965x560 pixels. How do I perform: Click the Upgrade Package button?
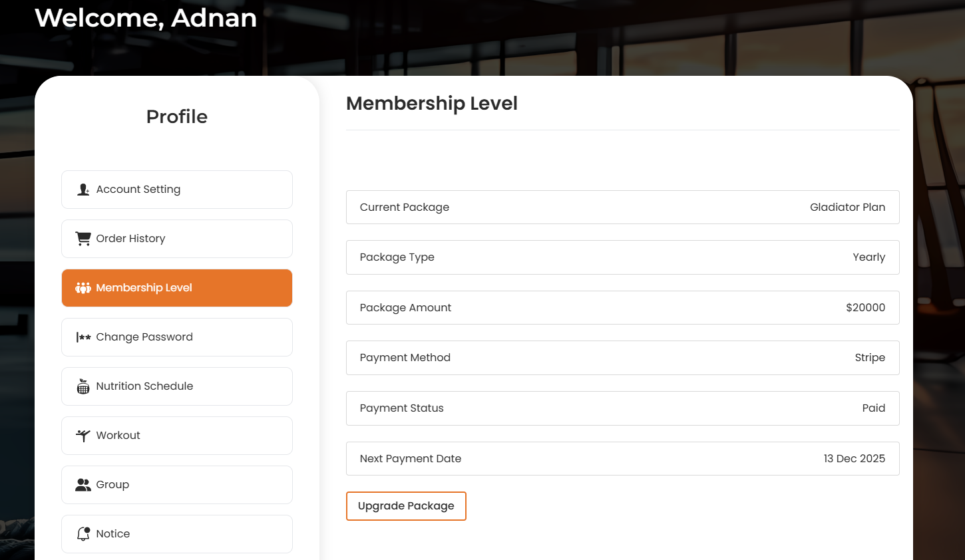pos(406,505)
